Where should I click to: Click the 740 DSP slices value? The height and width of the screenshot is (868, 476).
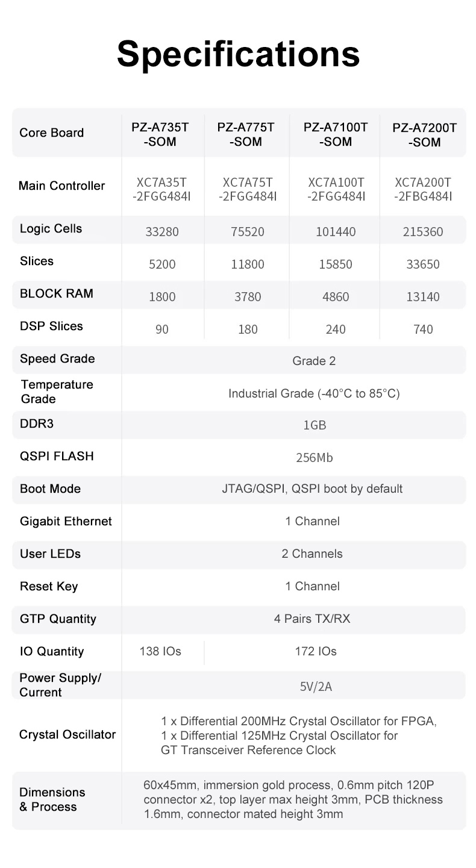[423, 329]
